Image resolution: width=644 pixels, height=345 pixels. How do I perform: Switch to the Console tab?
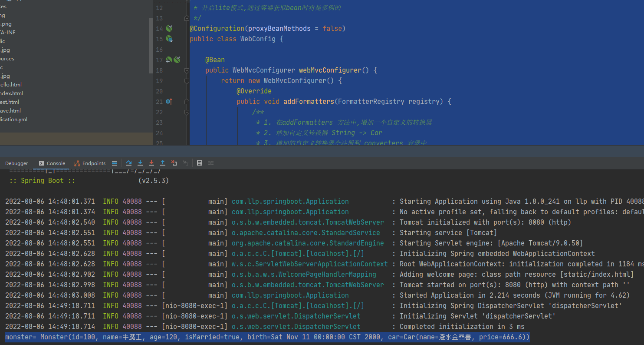pos(52,163)
